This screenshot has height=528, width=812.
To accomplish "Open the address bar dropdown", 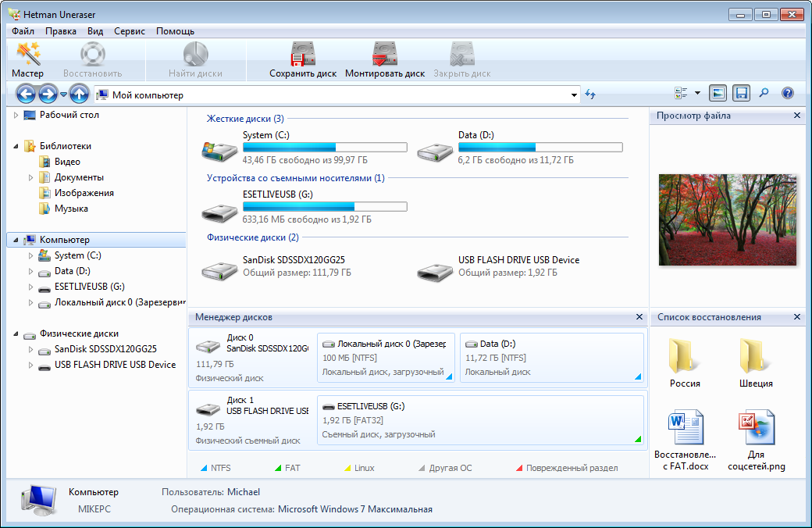I will [574, 95].
